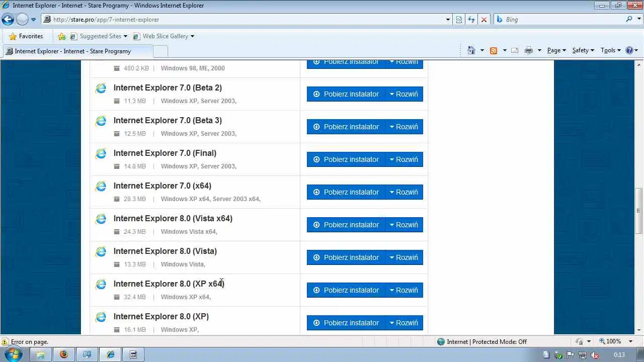
Task: Open the zoom level 100% control
Action: (610, 341)
